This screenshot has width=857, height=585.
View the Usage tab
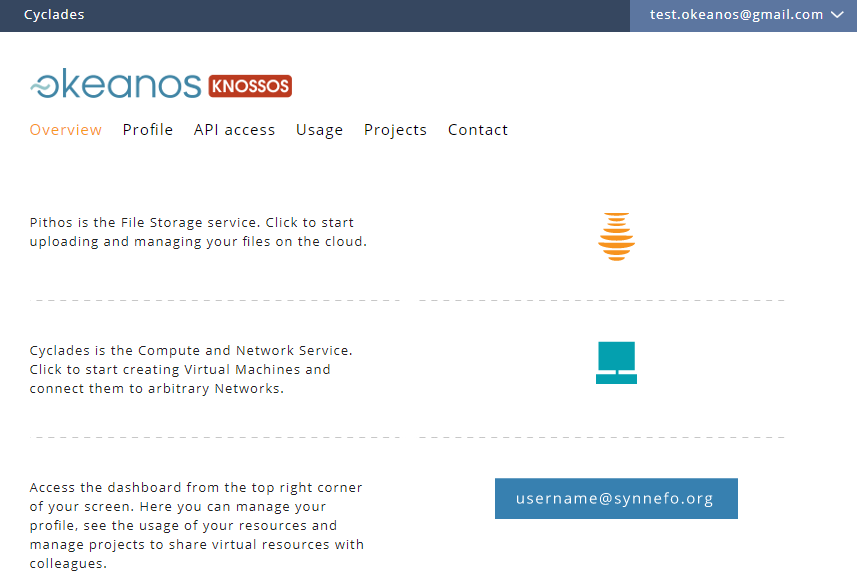319,129
